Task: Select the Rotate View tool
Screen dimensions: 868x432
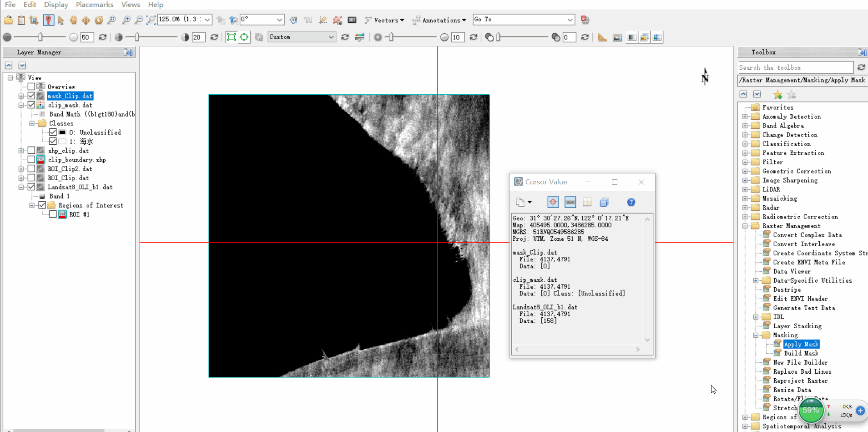Action: click(x=98, y=20)
